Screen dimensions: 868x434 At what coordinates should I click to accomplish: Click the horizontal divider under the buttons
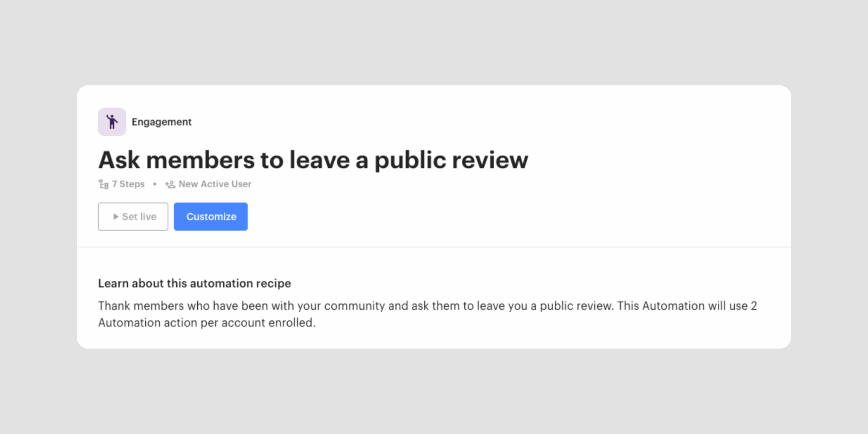(x=434, y=247)
